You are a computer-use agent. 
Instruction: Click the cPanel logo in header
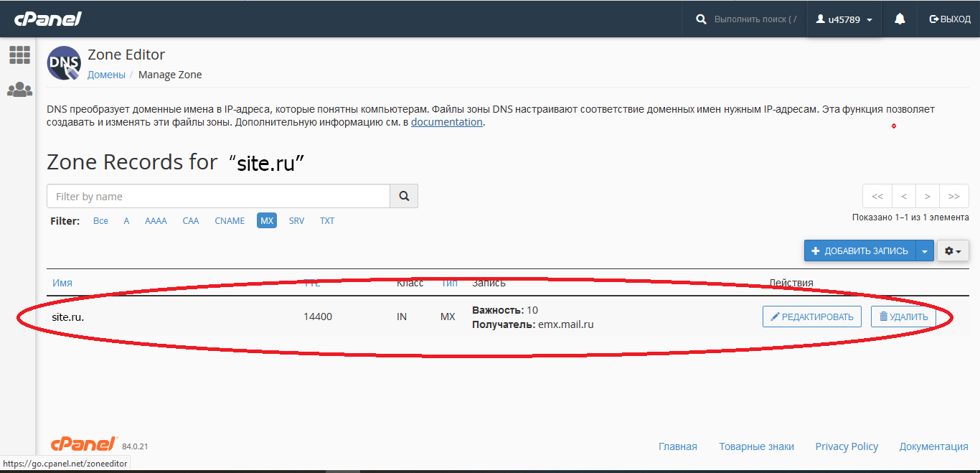click(48, 19)
